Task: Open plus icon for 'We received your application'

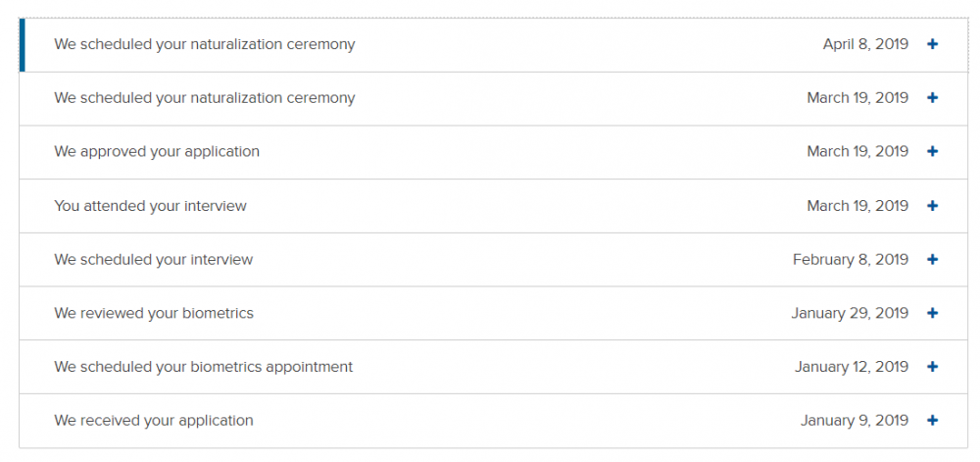Action: (932, 421)
